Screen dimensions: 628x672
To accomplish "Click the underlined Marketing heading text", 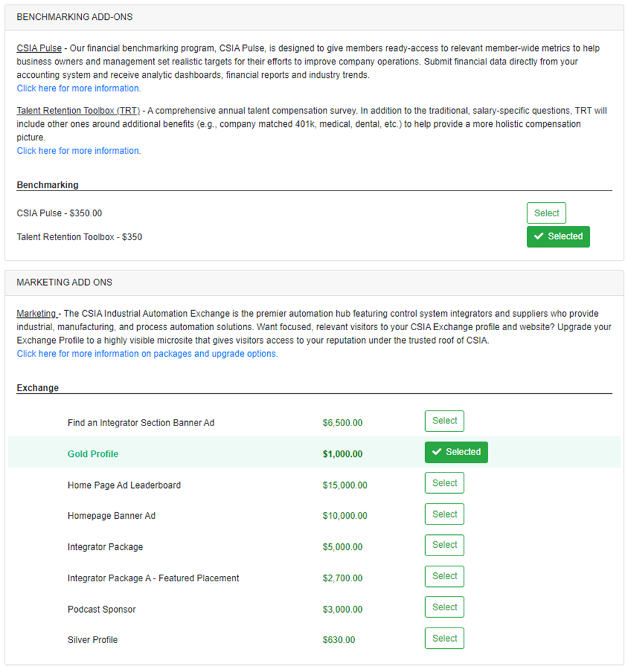I will (x=36, y=313).
